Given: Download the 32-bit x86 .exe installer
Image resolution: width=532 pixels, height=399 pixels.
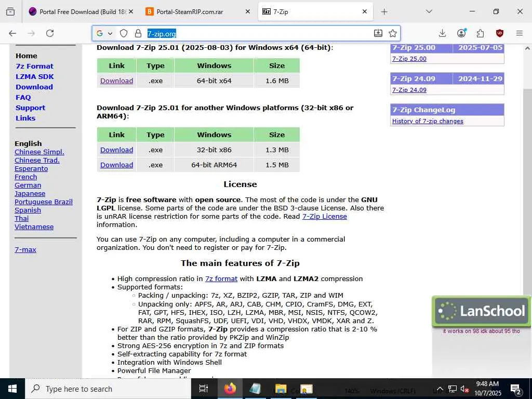Looking at the screenshot, I should tap(117, 150).
